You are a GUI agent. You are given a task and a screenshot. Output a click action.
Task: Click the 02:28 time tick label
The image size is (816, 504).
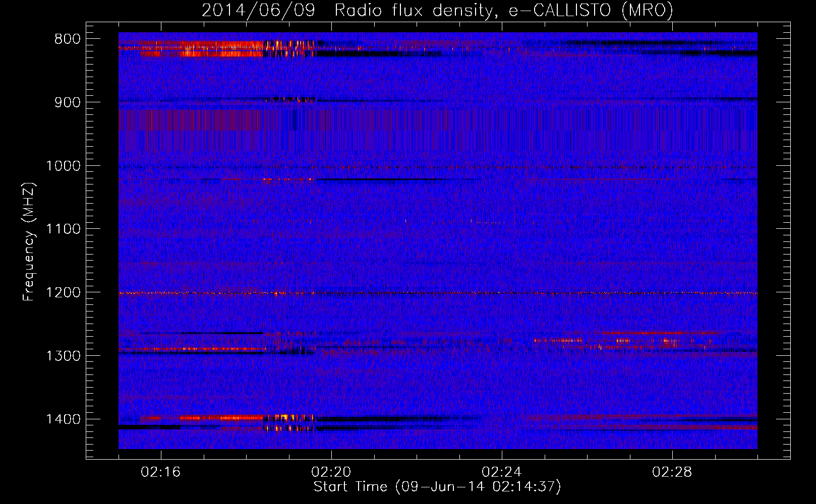pos(672,472)
